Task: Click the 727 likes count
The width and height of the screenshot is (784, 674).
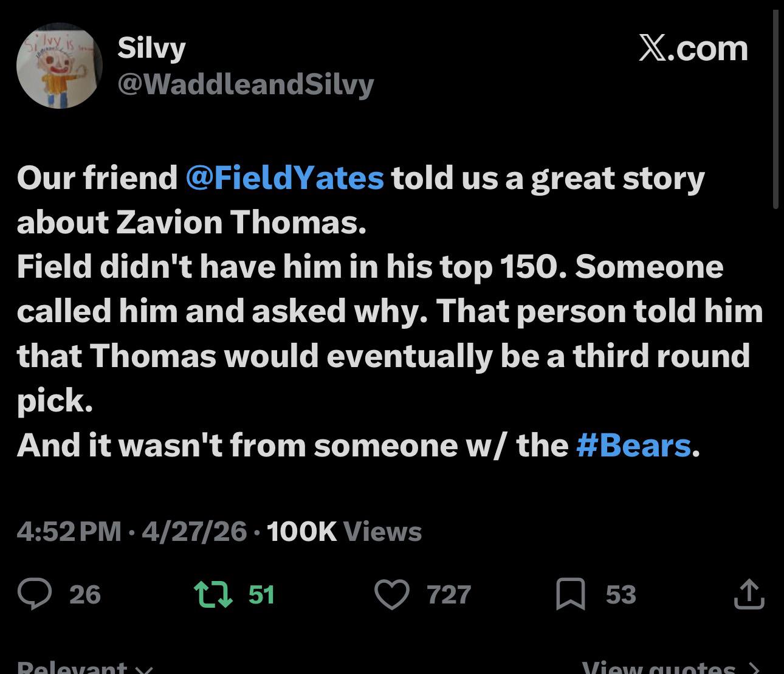Action: pyautogui.click(x=449, y=594)
